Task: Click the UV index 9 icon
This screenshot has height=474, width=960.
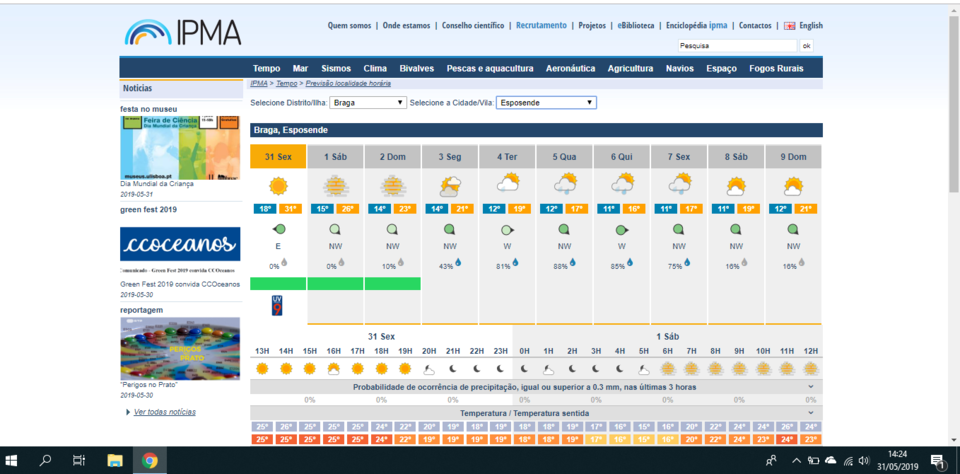Action: (278, 306)
